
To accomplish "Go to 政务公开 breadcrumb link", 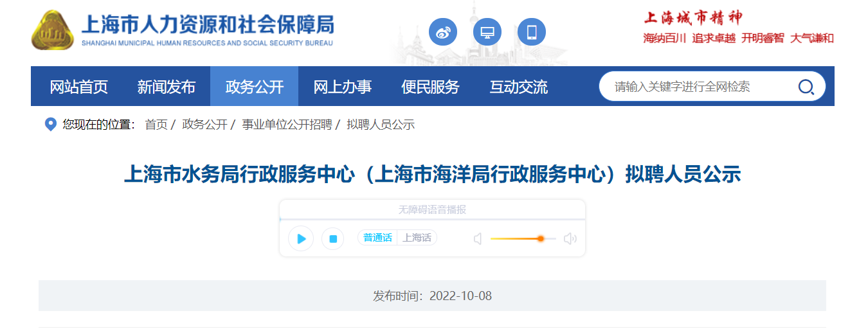I will point(205,125).
